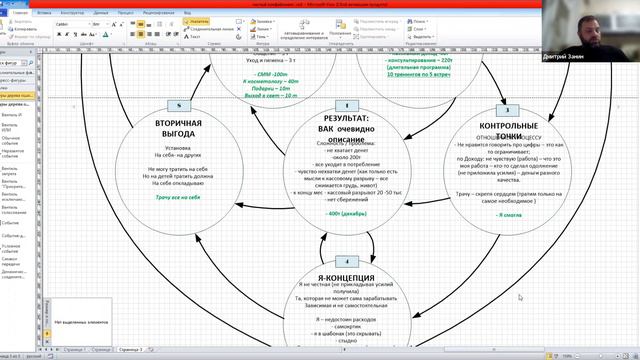Toggle align text to top
Viewport: 640px width, 360px height.
(x=133, y=24)
